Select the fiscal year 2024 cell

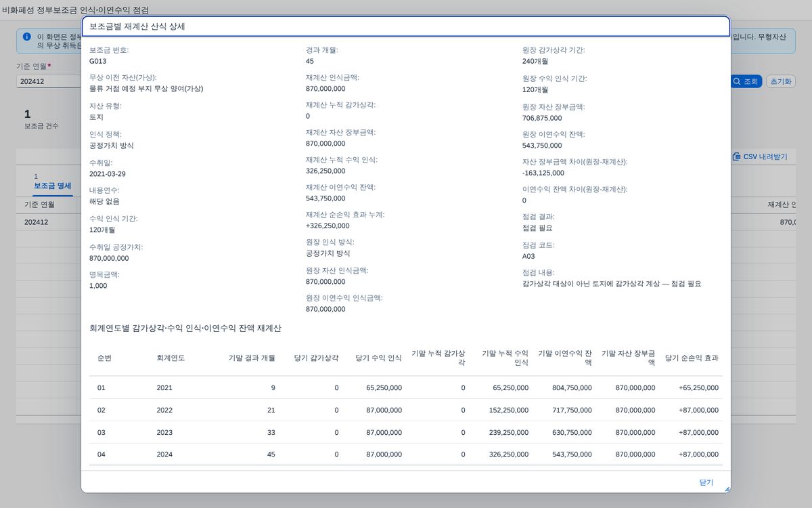pyautogui.click(x=164, y=454)
